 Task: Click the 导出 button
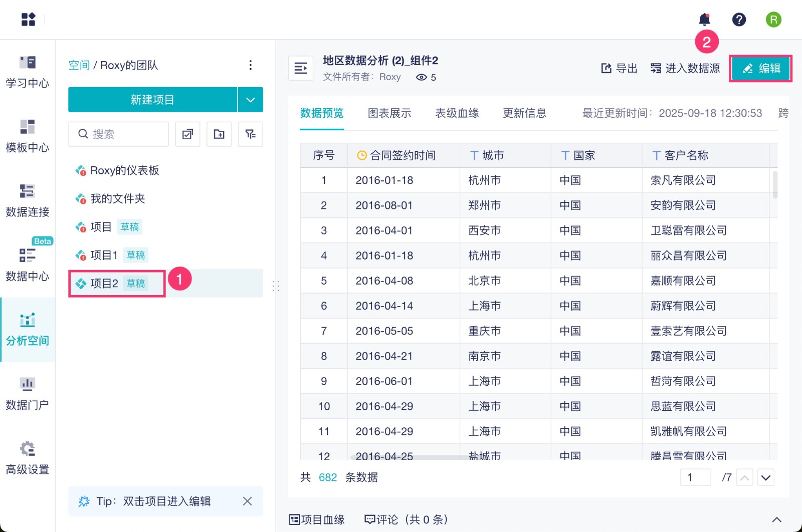coord(619,68)
